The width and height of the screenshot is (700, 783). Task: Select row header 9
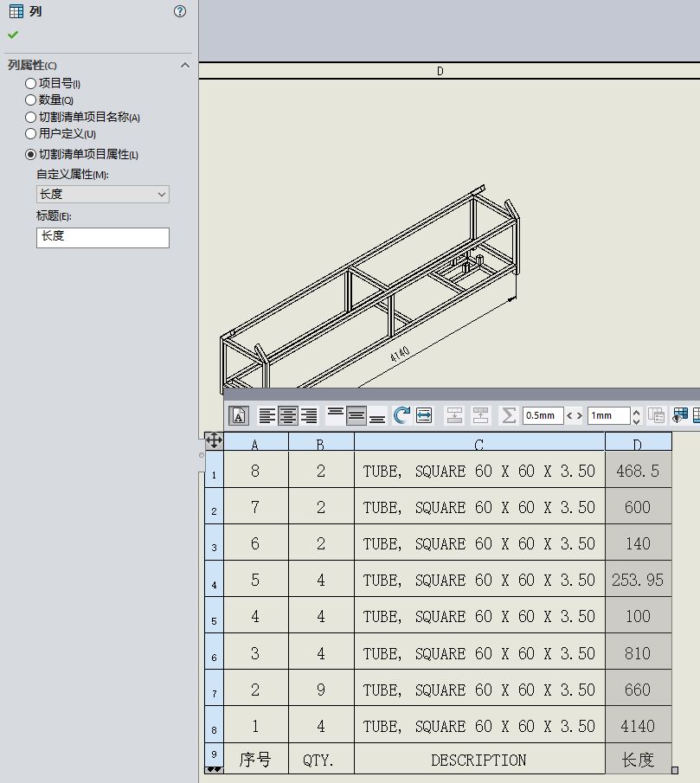pos(215,755)
